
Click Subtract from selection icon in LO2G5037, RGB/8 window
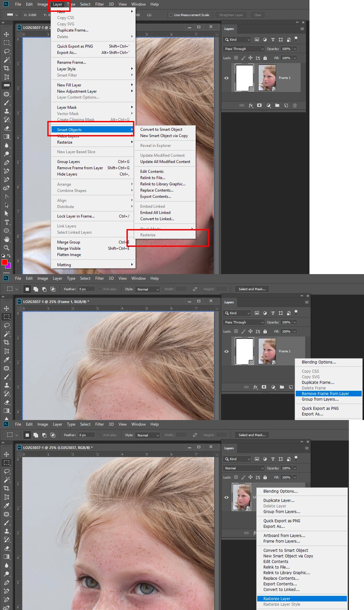(x=44, y=435)
